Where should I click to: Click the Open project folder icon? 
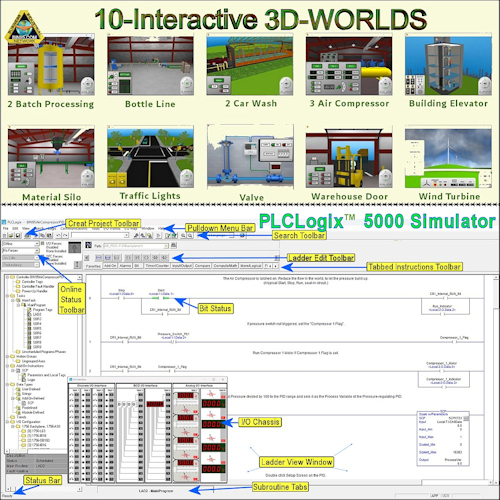pyautogui.click(x=11, y=236)
